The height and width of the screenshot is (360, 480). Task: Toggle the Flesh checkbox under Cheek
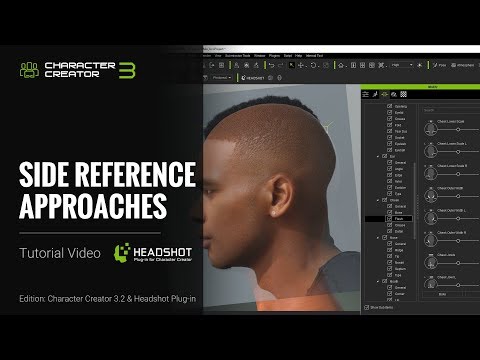389,219
